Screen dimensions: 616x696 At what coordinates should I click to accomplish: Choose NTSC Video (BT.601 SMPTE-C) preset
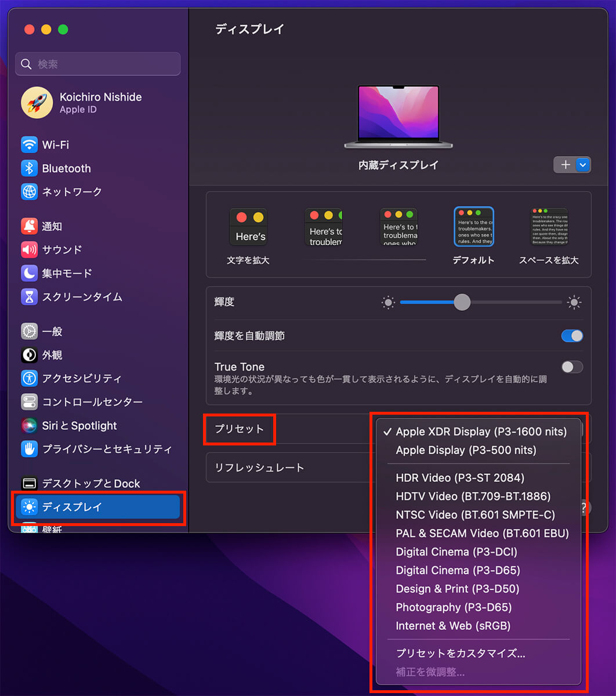(x=479, y=515)
